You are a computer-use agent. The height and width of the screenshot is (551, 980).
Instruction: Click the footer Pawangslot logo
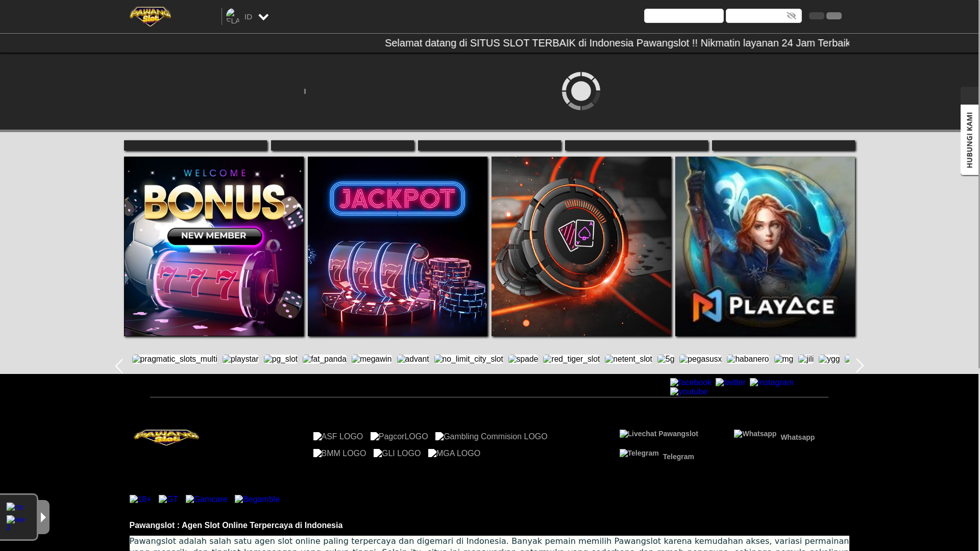point(166,437)
